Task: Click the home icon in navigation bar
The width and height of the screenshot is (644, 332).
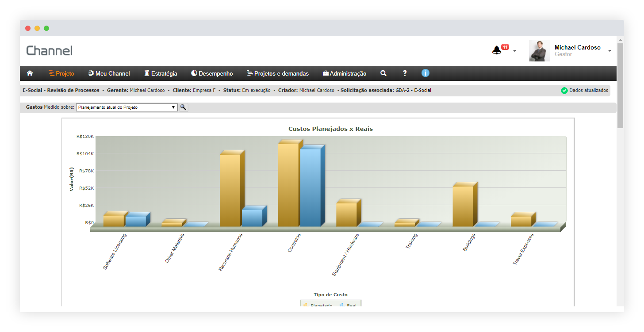Action: (x=30, y=73)
